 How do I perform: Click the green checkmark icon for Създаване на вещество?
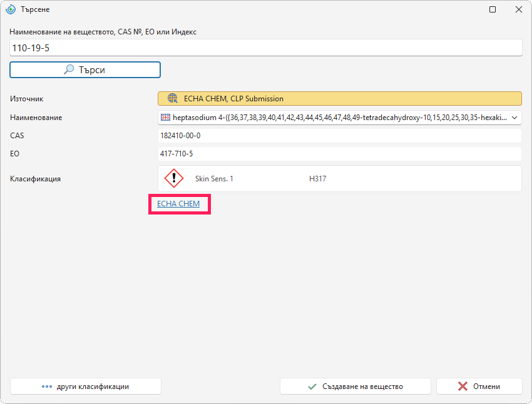(x=312, y=386)
